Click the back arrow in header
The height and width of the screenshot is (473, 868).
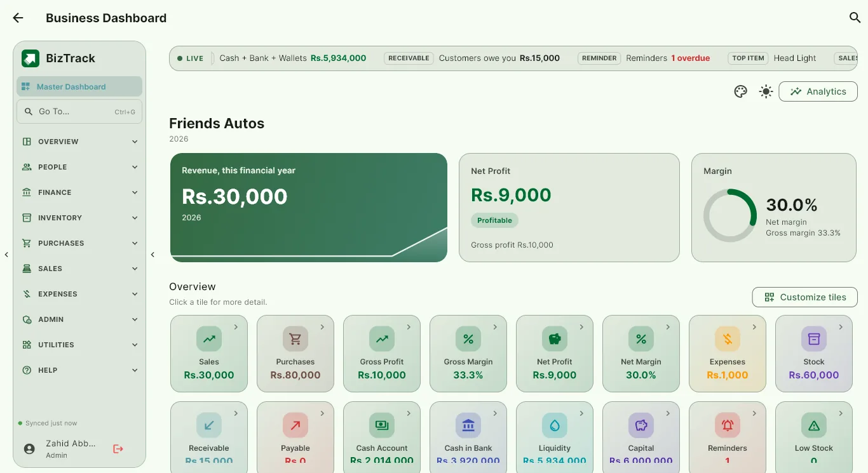point(18,18)
